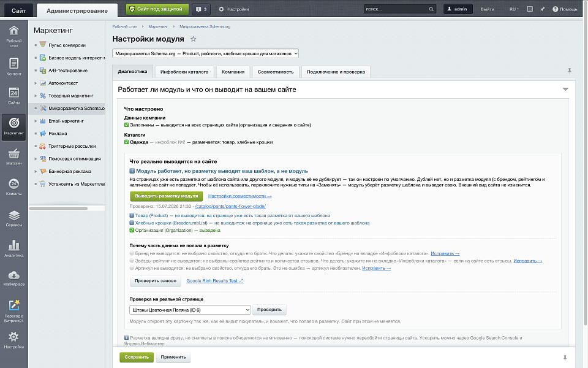
Task: Open the Клиенты sidebar section
Action: pos(14,187)
